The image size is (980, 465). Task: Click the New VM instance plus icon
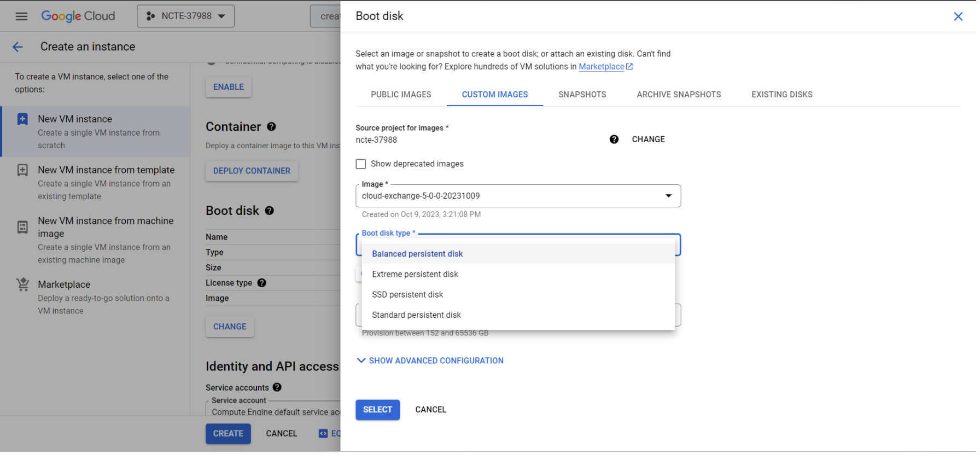(x=22, y=119)
